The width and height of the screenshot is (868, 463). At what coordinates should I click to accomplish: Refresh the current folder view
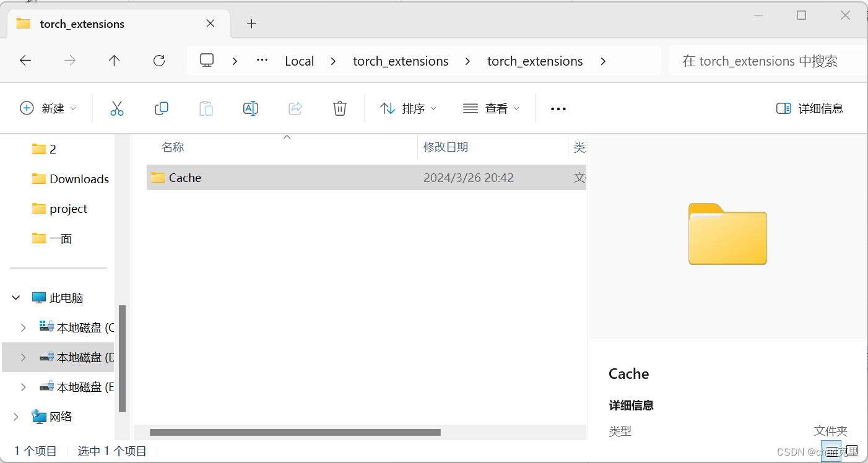click(159, 61)
